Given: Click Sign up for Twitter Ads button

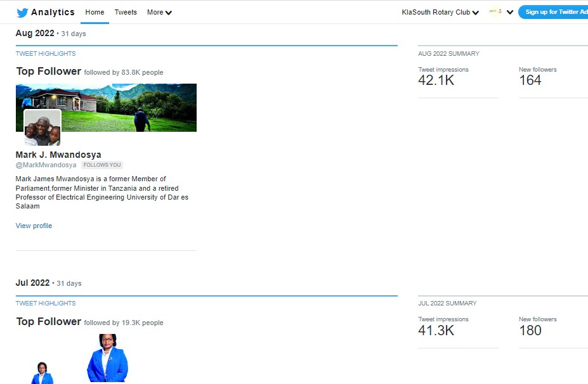Looking at the screenshot, I should [554, 12].
